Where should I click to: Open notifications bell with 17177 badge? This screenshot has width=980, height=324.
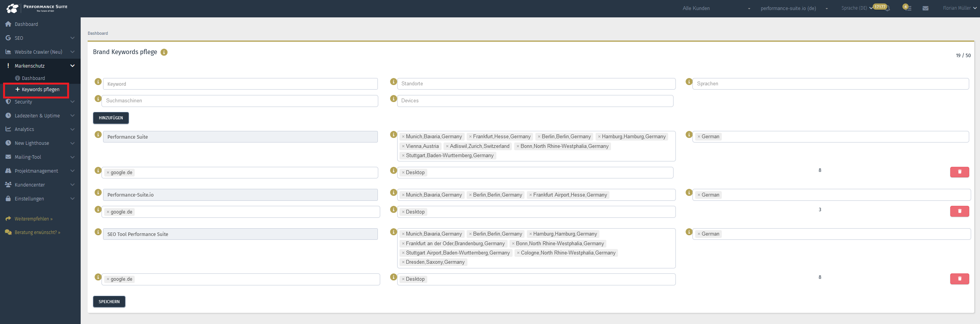887,8
